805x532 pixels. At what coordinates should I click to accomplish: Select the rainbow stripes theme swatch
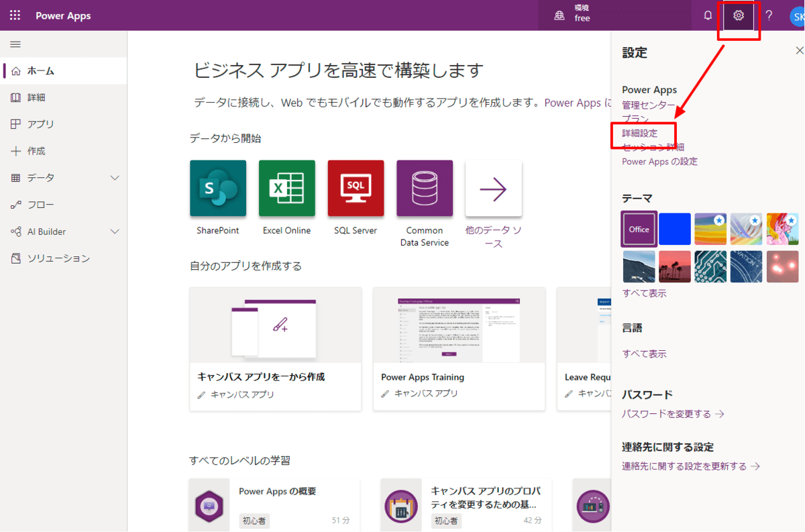(710, 229)
